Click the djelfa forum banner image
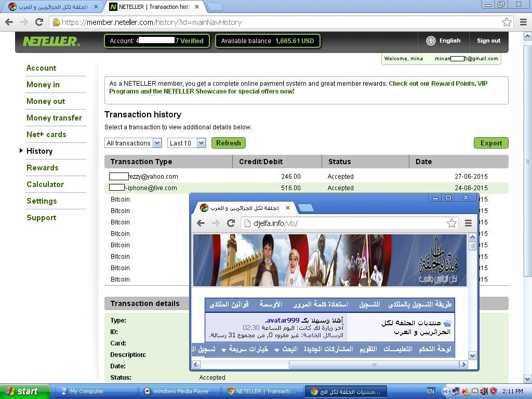Image resolution: width=532 pixels, height=399 pixels. coord(330,260)
